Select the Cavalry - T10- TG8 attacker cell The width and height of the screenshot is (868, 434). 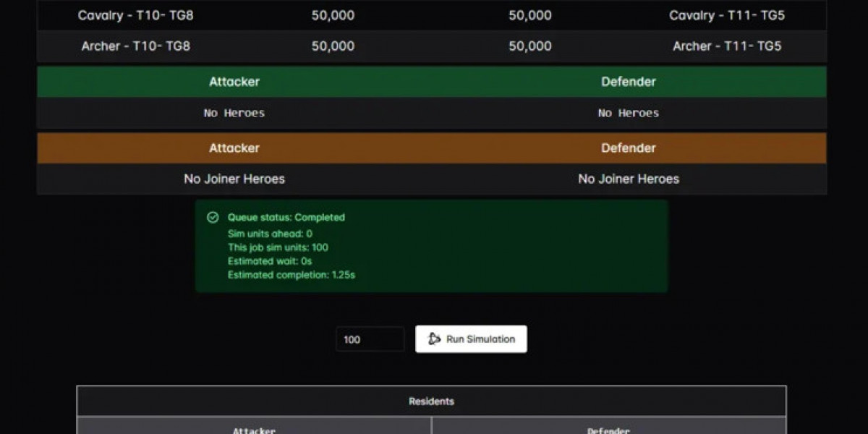coord(136,15)
